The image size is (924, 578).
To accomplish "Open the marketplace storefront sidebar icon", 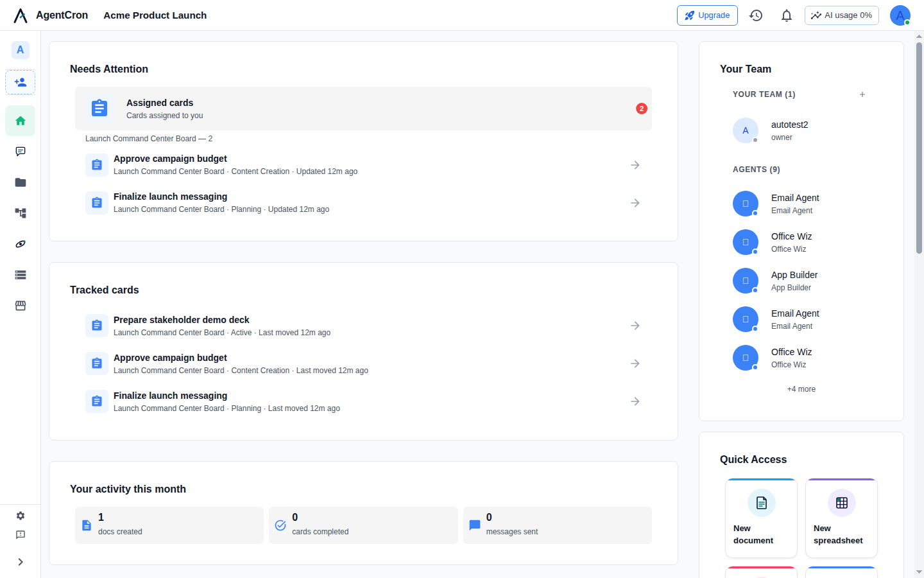I will coord(21,306).
